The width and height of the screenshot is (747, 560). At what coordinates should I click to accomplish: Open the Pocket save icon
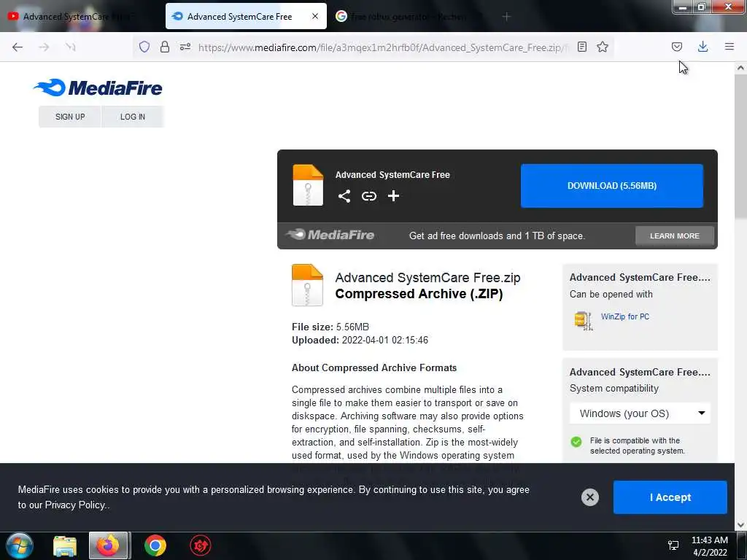(676, 47)
